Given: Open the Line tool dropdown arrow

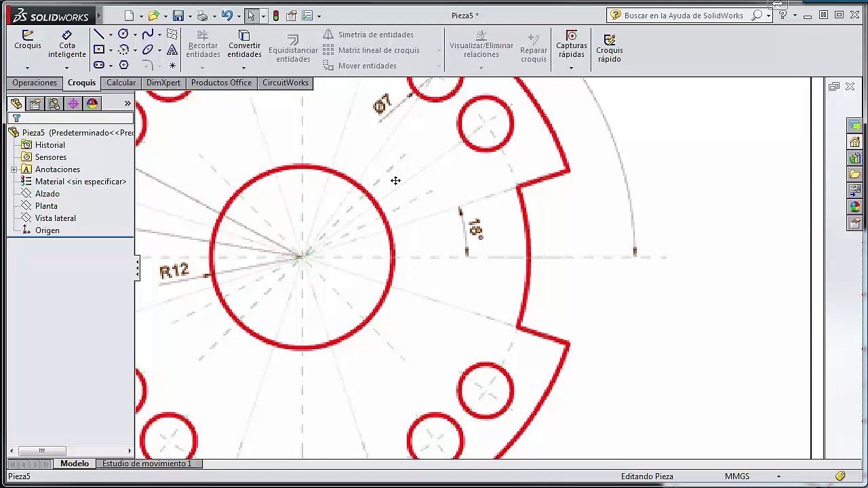Looking at the screenshot, I should coord(111,35).
